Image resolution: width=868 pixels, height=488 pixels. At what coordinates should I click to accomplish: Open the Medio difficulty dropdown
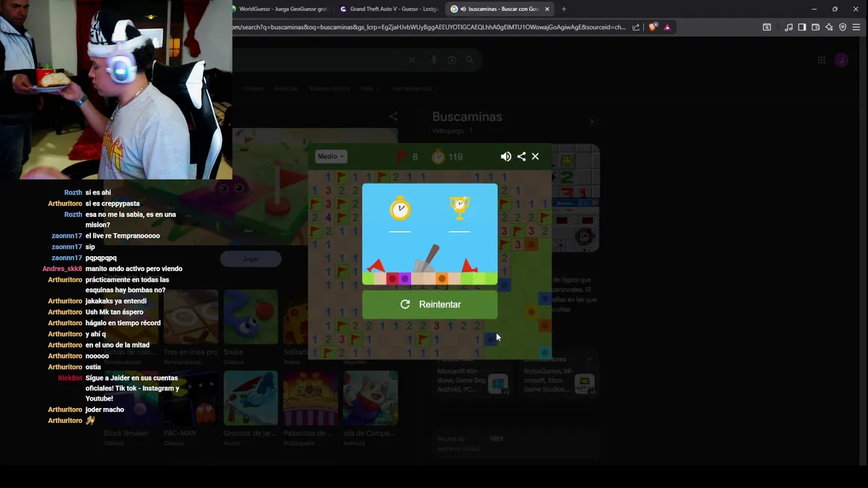coord(331,157)
